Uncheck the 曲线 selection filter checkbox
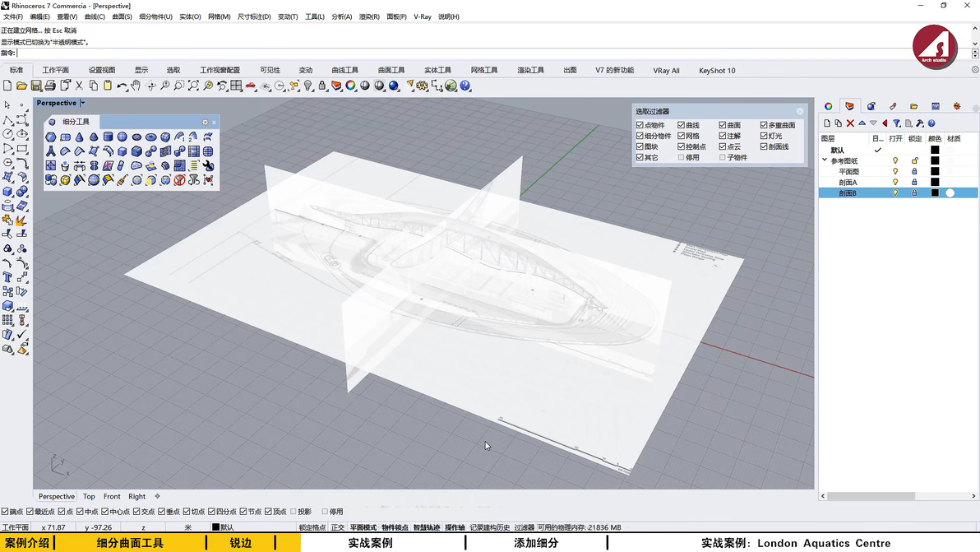980x552 pixels. tap(682, 125)
